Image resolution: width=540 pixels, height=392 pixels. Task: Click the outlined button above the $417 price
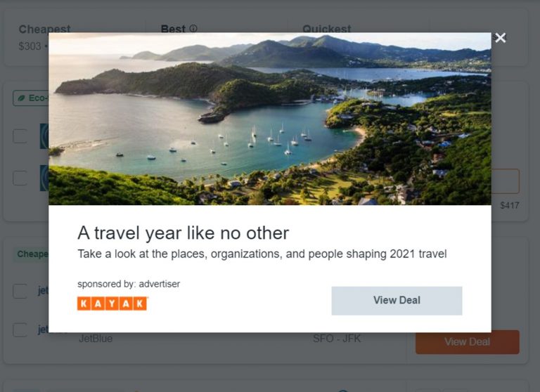(x=506, y=181)
